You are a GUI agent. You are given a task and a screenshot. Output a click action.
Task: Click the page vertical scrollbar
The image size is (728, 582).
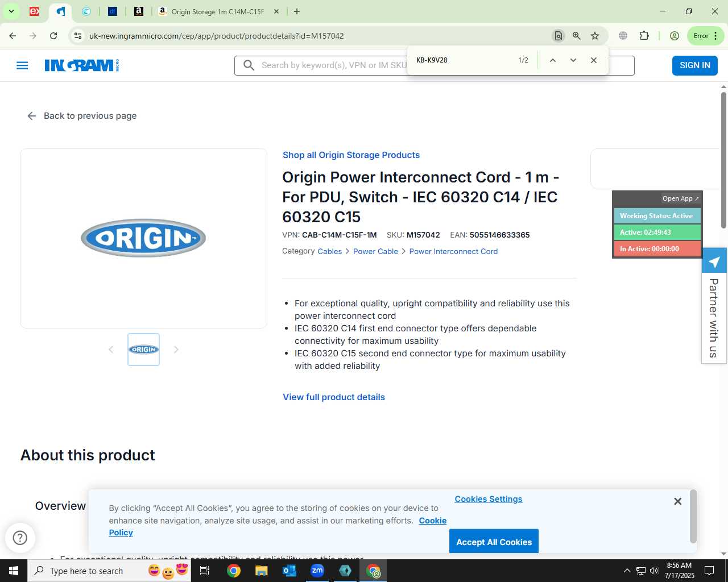tap(723, 160)
